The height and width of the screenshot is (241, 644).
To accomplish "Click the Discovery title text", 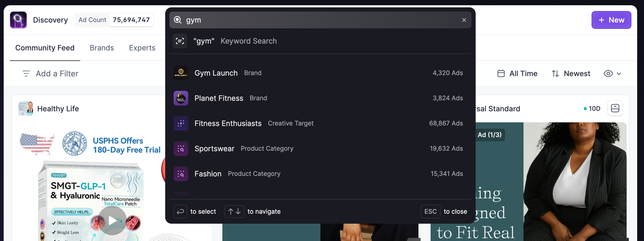I will (50, 20).
